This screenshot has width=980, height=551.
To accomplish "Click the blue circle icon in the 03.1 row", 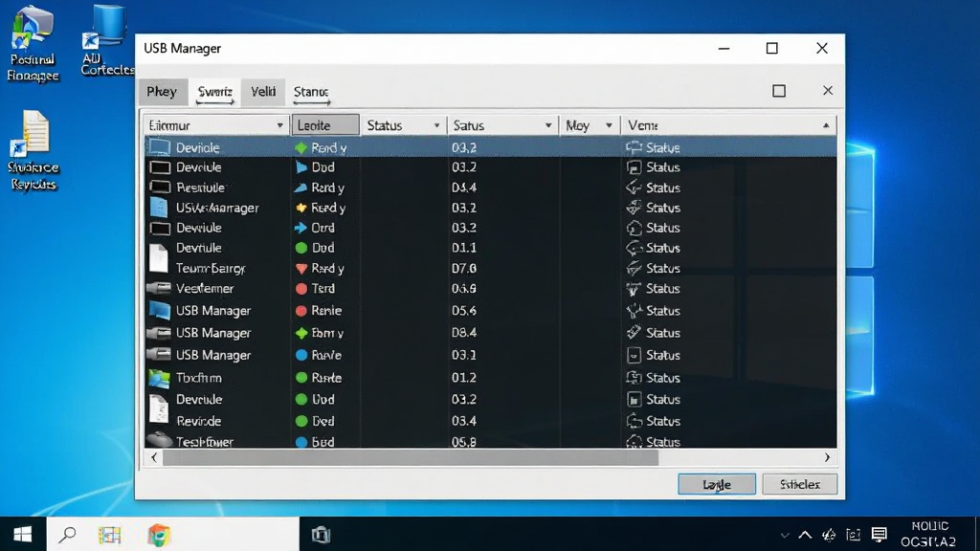I will point(301,355).
